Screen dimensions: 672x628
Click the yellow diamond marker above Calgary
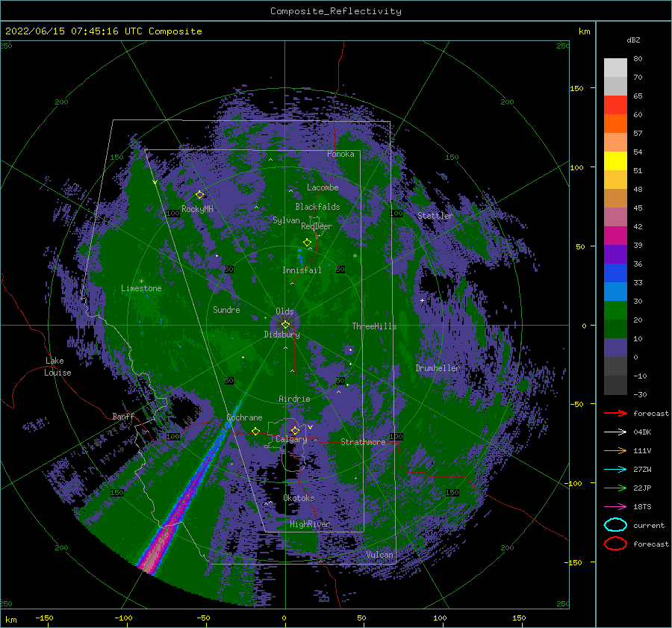(x=295, y=429)
